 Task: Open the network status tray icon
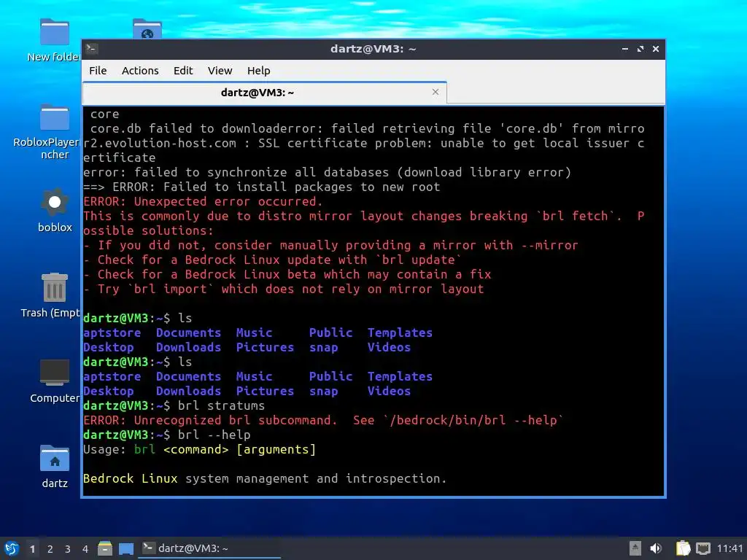(x=703, y=548)
